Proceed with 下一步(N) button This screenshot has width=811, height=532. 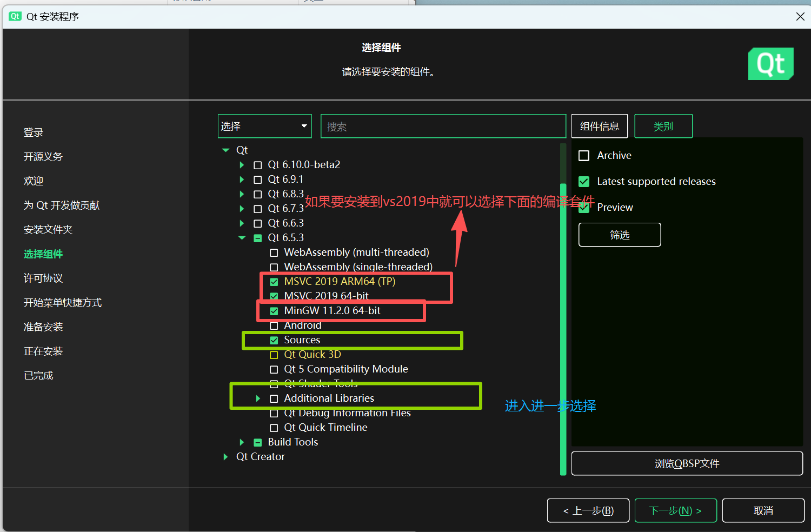pos(676,510)
